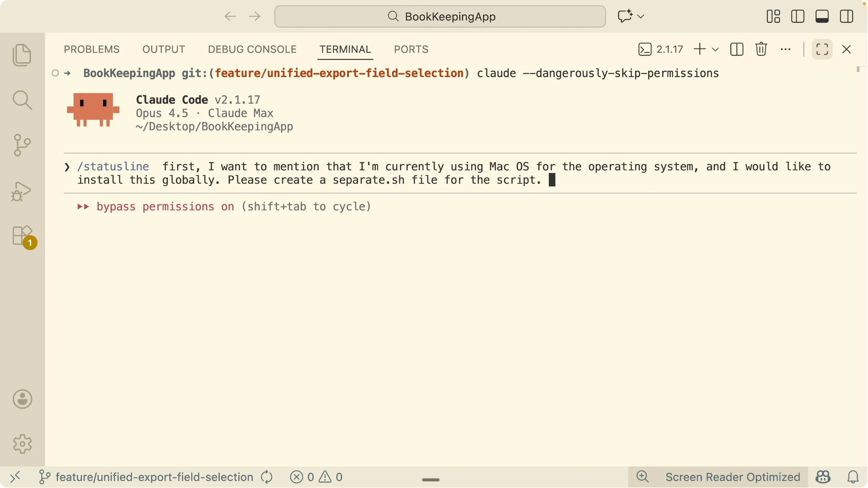Open the Copilot chat icon in title bar
Image resolution: width=868 pixels, height=488 pixels.
[625, 16]
